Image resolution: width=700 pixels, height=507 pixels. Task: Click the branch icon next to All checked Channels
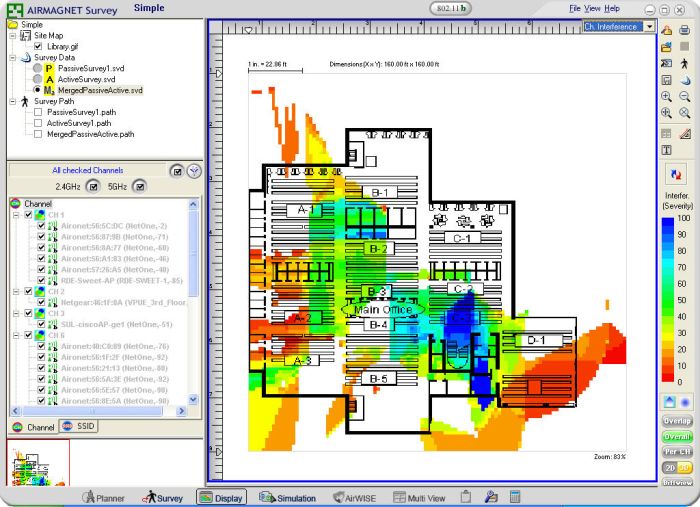194,171
